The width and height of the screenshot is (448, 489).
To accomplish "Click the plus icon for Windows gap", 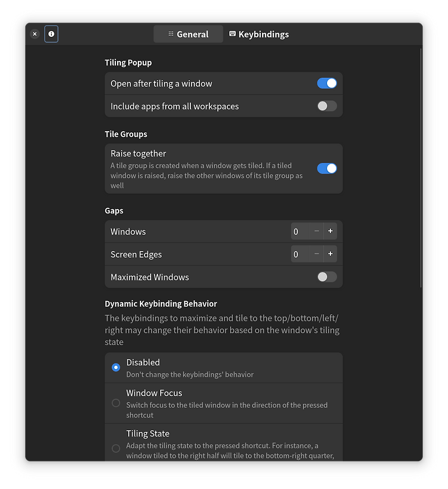I will coord(330,231).
